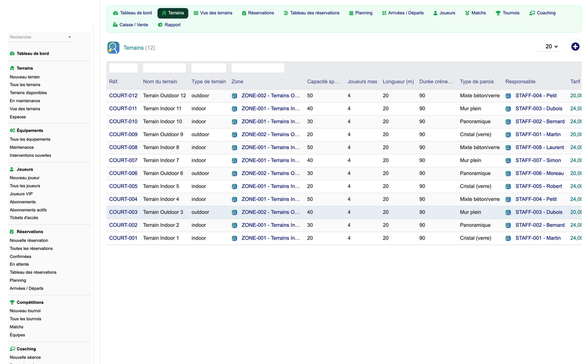The height and width of the screenshot is (364, 588).
Task: Open Interventions ouvertes in sidebar
Action: coord(30,156)
